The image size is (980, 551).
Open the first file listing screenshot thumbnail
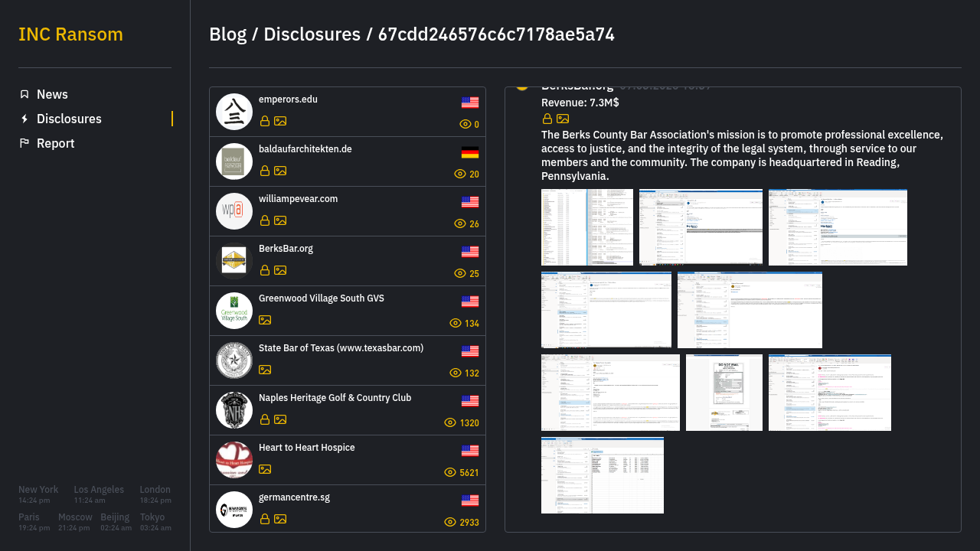click(x=587, y=227)
